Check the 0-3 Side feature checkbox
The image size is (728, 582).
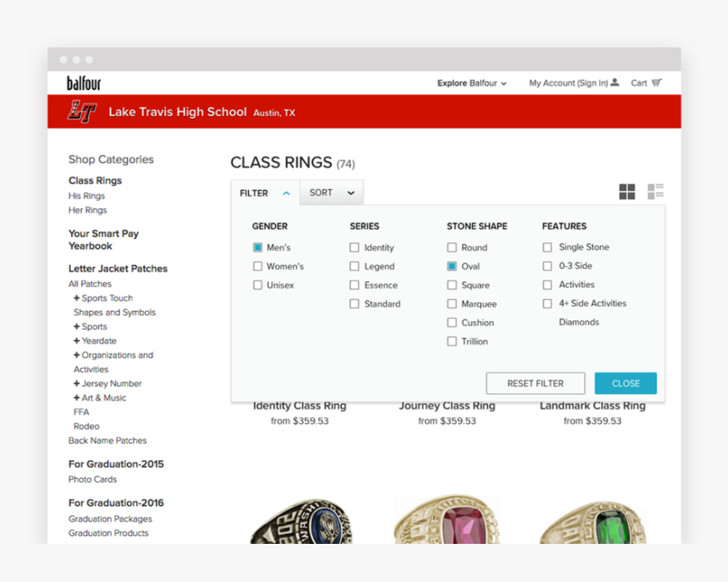click(x=548, y=266)
